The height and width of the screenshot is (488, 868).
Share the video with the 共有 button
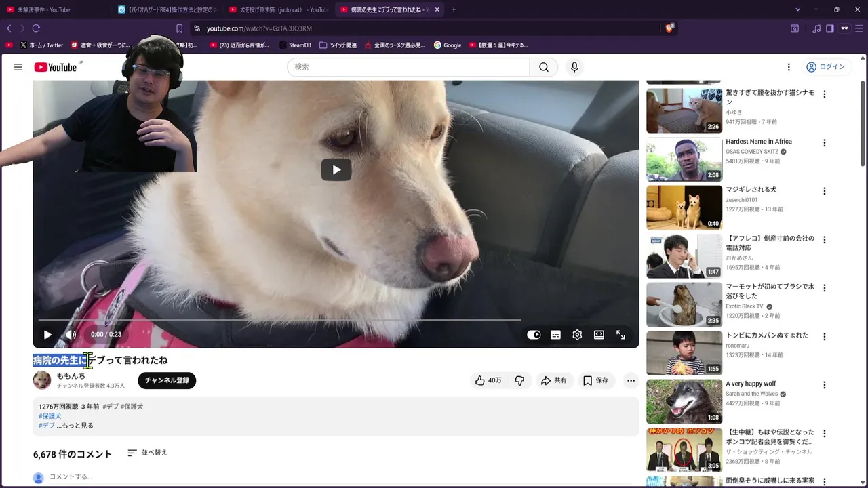coord(553,380)
